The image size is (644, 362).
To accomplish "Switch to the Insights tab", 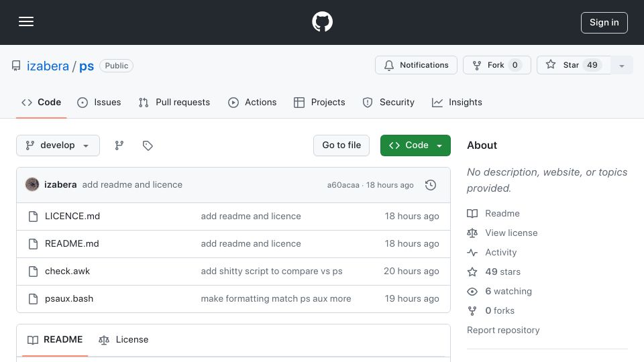I will coord(457,102).
